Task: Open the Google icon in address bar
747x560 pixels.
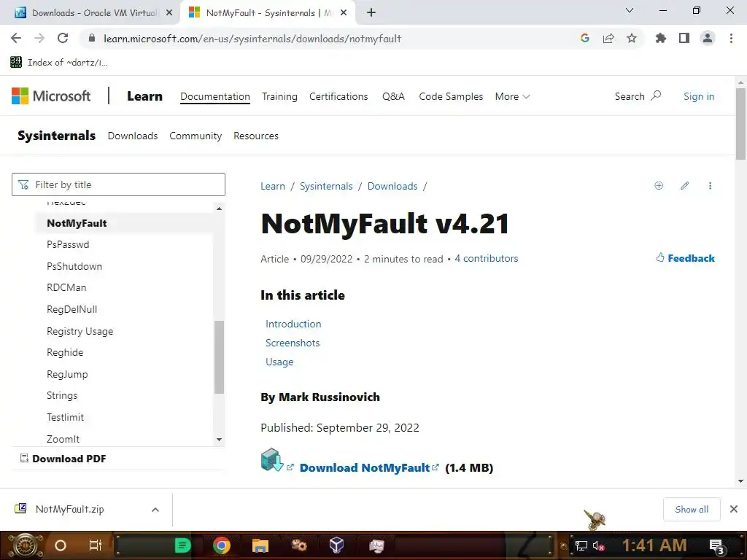Action: [585, 38]
